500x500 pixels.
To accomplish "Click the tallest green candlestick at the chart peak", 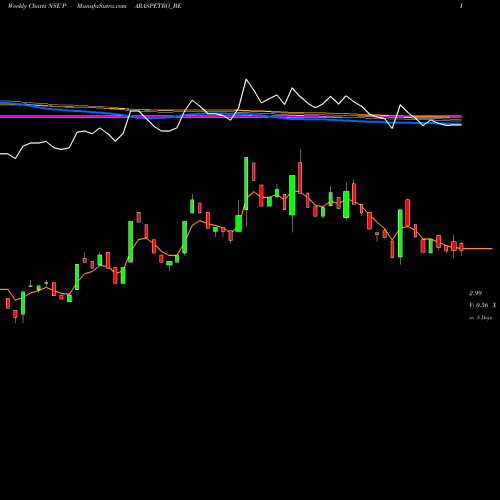I will coord(246,183).
